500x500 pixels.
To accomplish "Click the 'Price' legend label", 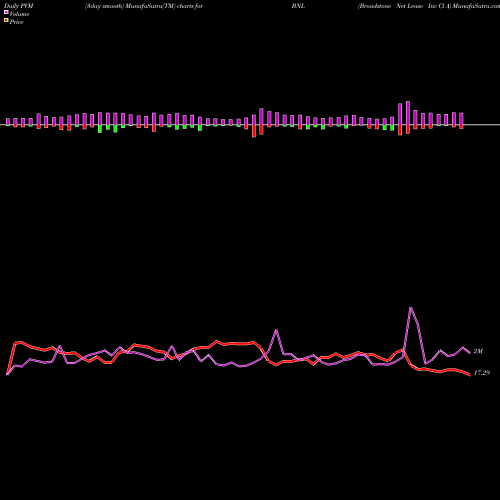I will click(x=16, y=22).
